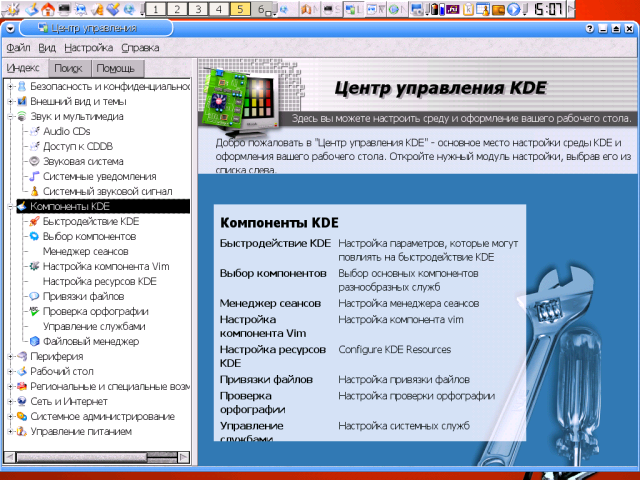640x480 pixels.
Task: Expand the Рабочий стол tree node
Action: tap(10, 371)
